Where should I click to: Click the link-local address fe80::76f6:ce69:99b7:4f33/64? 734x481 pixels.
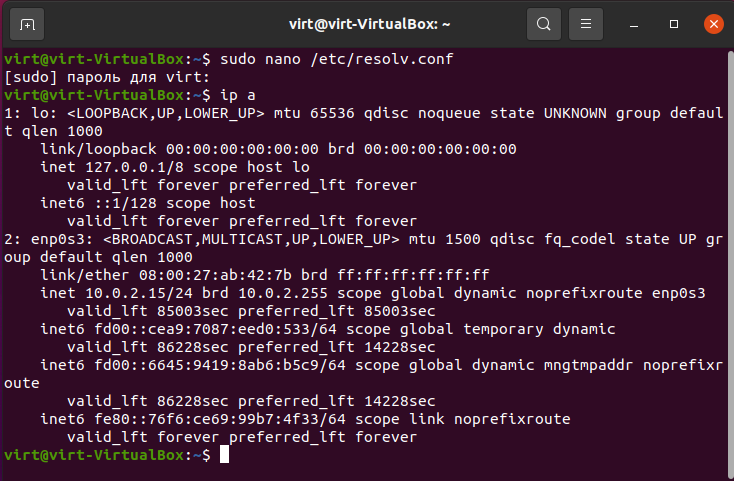(220, 419)
